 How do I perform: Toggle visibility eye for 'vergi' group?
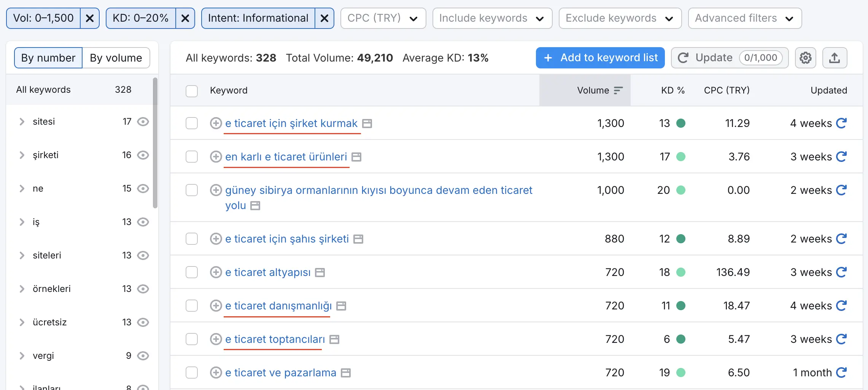143,356
